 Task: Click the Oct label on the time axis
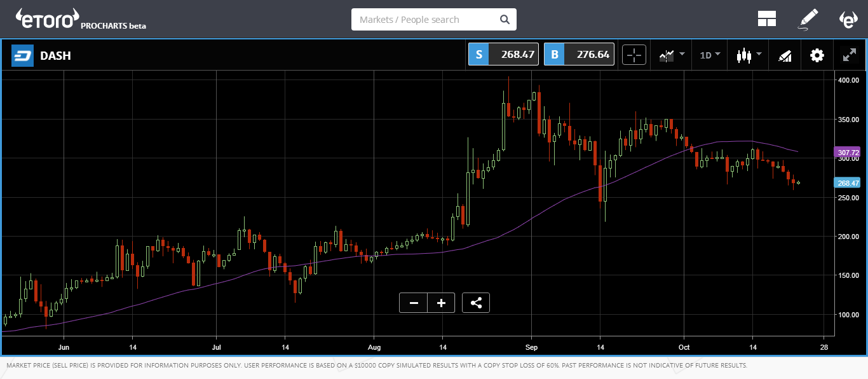tap(684, 348)
